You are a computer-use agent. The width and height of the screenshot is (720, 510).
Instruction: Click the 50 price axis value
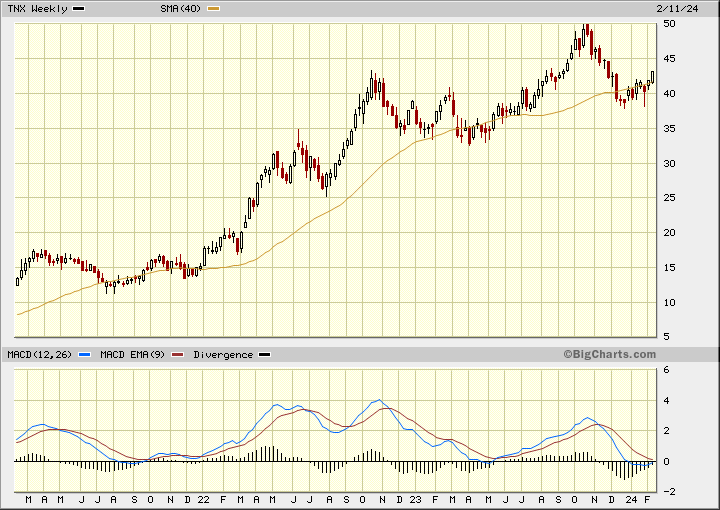(669, 24)
